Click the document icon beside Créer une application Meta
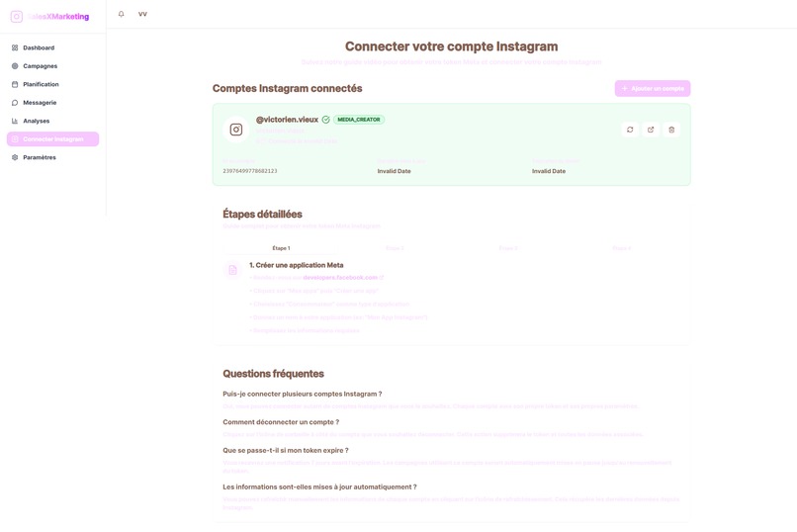Image resolution: width=797 pixels, height=532 pixels. click(x=232, y=270)
